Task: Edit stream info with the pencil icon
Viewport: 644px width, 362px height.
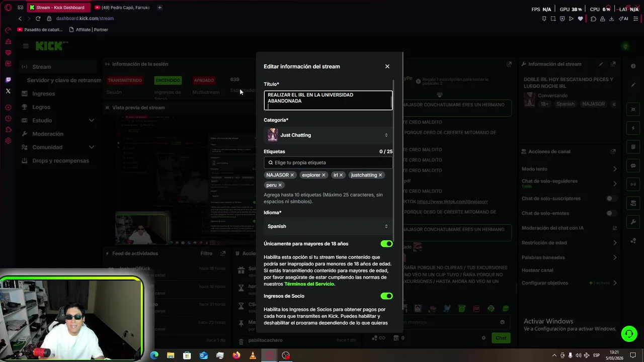Action: [x=601, y=64]
